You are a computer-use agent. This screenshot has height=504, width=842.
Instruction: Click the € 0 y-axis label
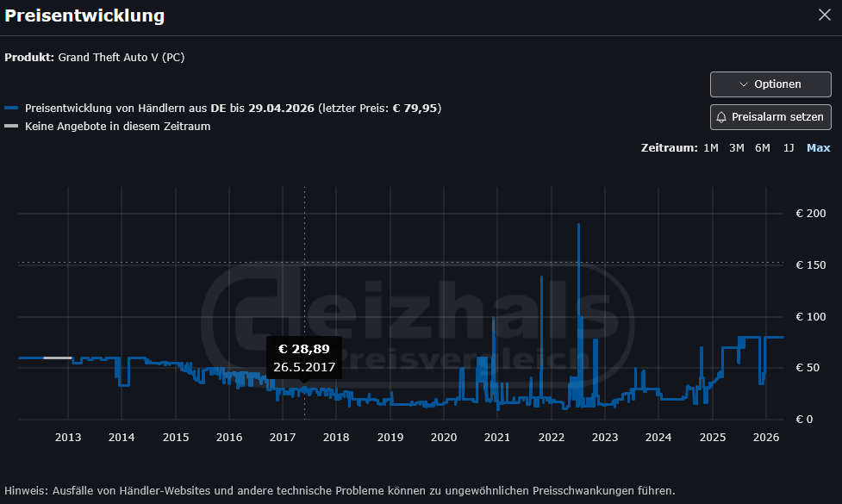804,420
